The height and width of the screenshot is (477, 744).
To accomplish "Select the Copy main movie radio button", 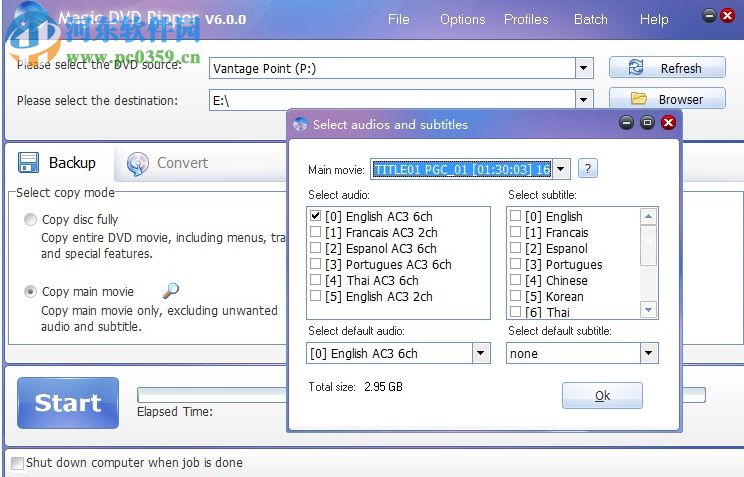I will pyautogui.click(x=30, y=291).
